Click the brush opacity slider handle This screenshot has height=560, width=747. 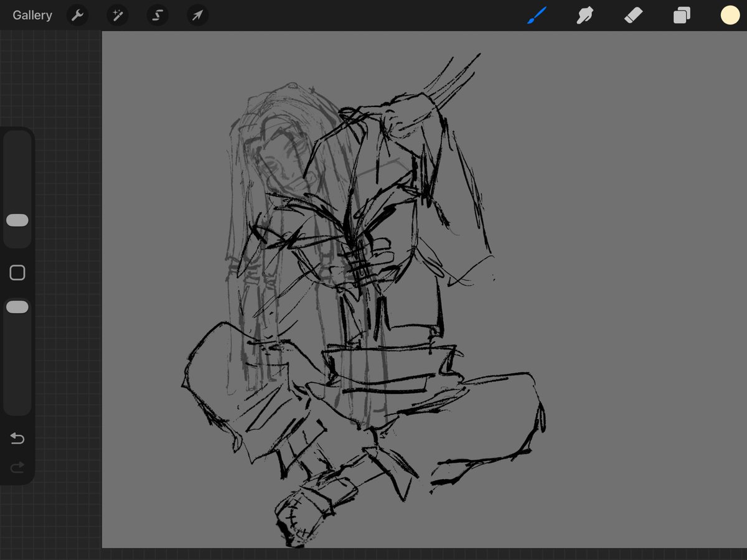tap(17, 307)
